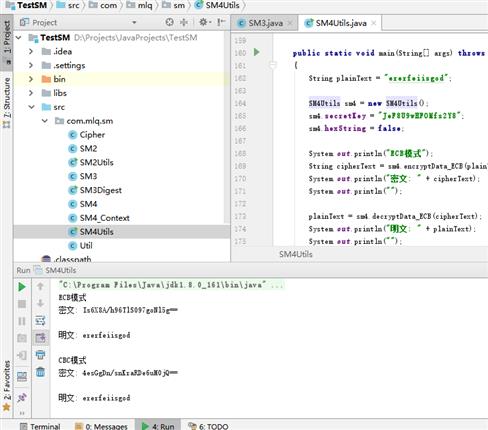Open the Project view dropdown arrow
This screenshot has width=488, height=430.
point(134,23)
